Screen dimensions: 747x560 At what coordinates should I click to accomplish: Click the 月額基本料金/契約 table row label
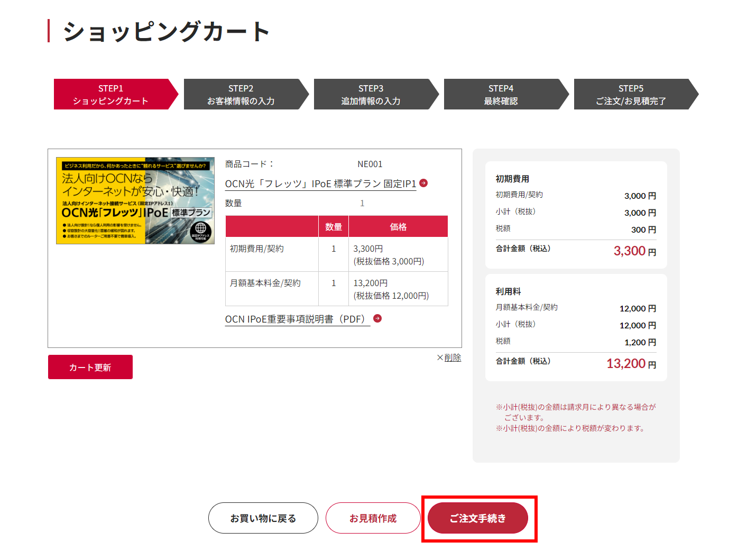coord(265,283)
